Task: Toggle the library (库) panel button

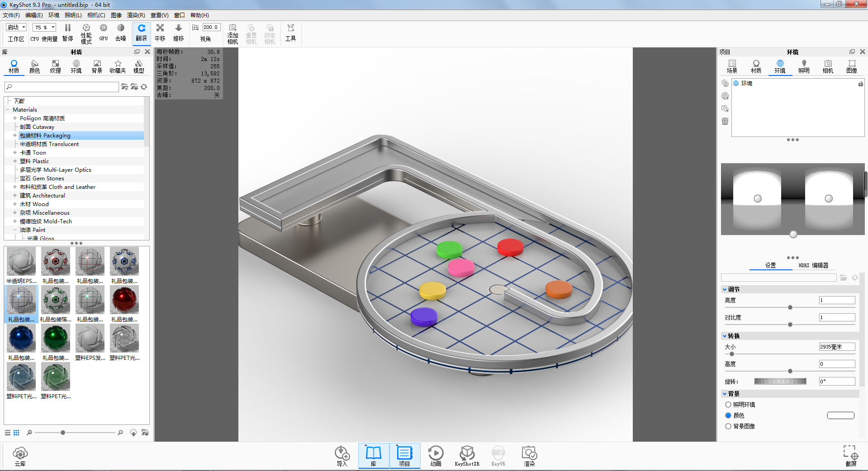Action: tap(374, 456)
